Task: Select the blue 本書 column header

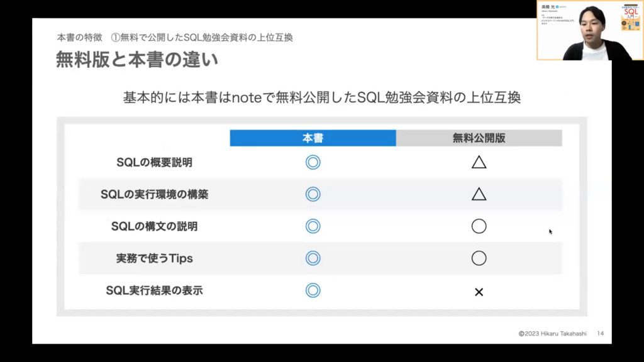Action: (x=313, y=138)
